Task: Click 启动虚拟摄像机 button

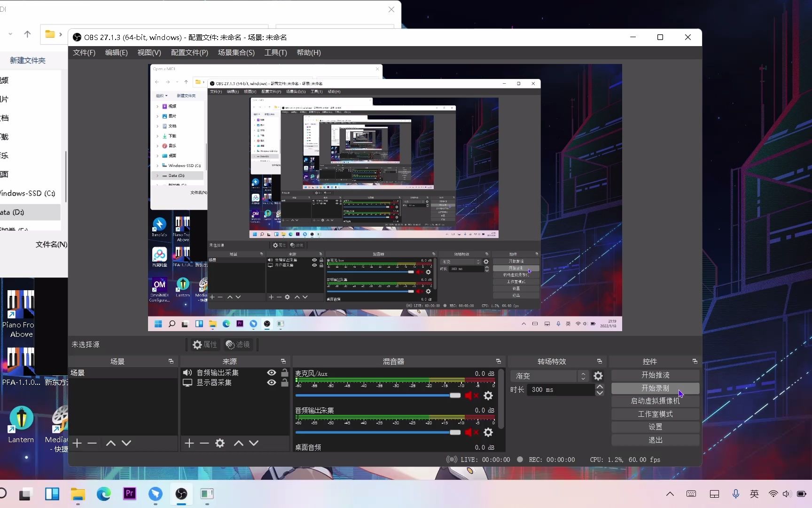Action: (x=656, y=401)
